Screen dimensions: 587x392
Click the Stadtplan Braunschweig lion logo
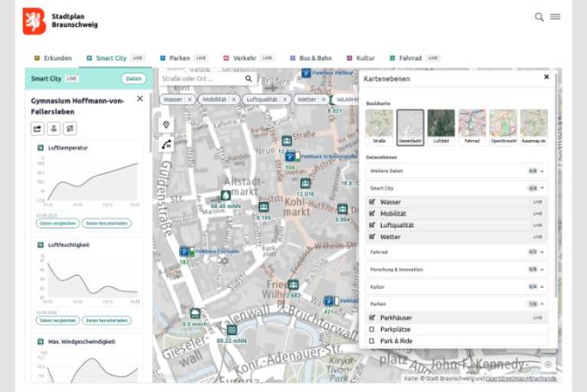(x=34, y=21)
